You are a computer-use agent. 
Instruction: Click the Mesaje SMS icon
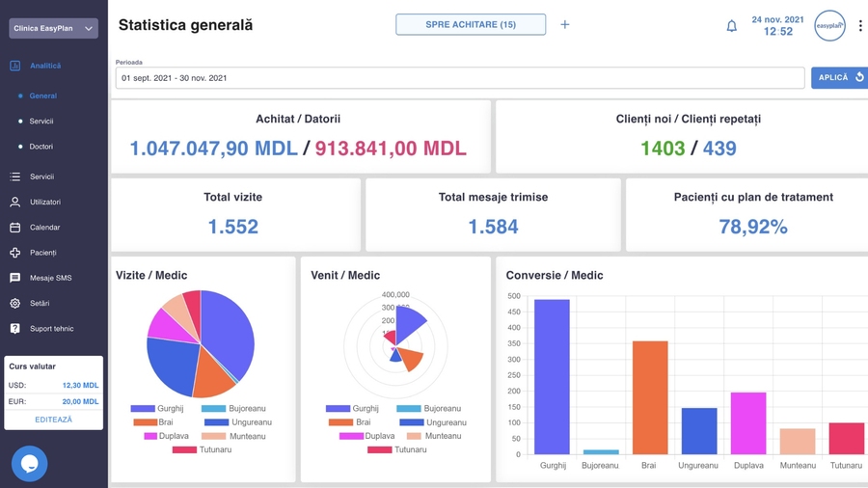click(15, 278)
